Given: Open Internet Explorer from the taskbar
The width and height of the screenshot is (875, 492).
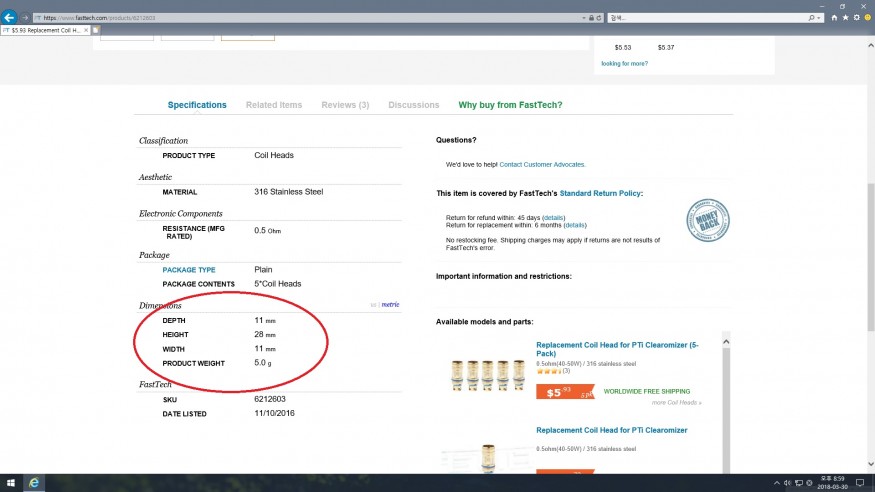Looking at the screenshot, I should (x=34, y=483).
